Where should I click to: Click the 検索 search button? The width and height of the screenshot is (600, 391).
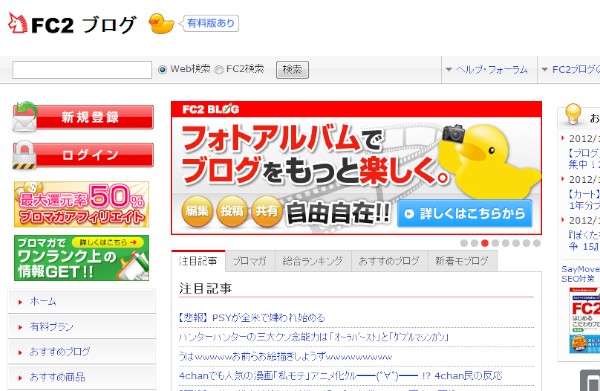(292, 70)
